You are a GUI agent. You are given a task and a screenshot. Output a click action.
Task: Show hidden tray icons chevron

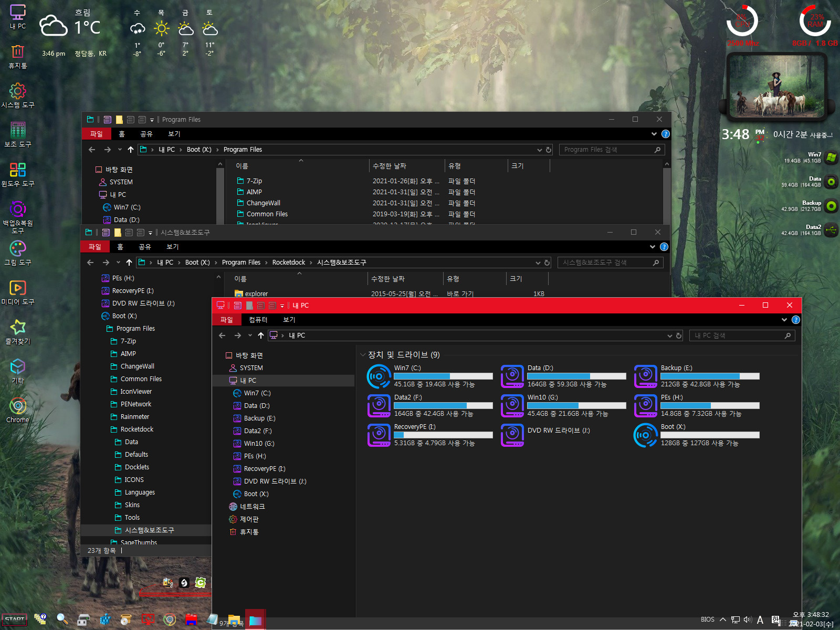pyautogui.click(x=723, y=619)
